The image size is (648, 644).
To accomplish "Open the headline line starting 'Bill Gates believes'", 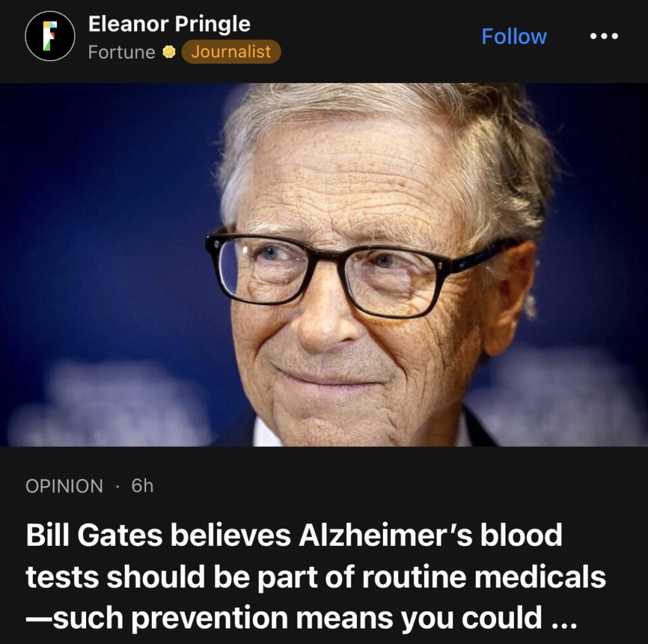I will coord(294,535).
